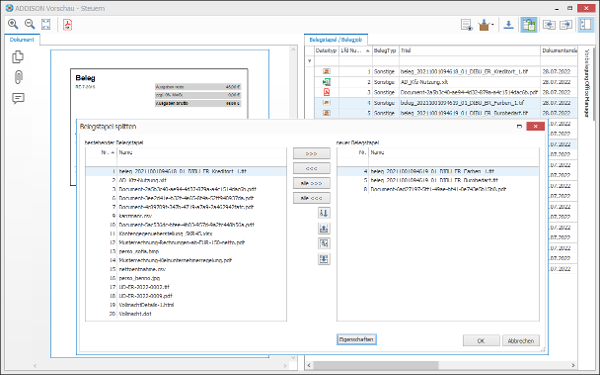This screenshot has width=600, height=375.
Task: Sort by Lfd Nu... column header
Action: tap(355, 51)
